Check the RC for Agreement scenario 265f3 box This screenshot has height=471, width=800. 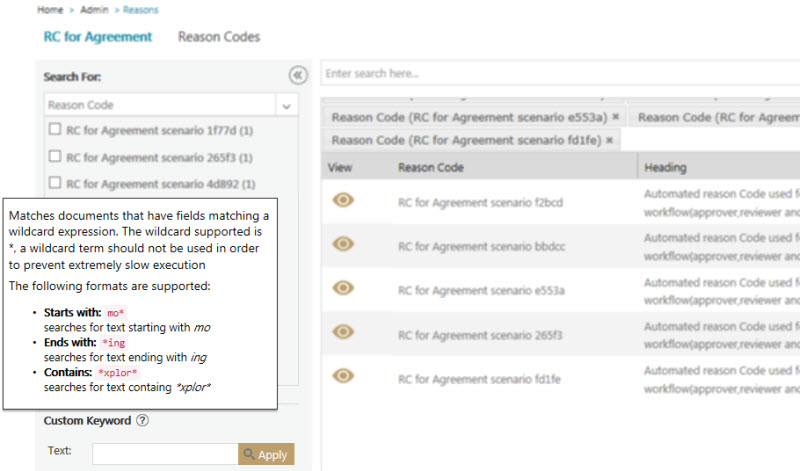coord(56,157)
